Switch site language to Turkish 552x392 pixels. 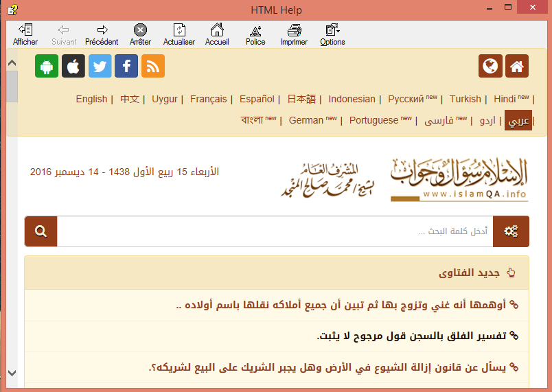pyautogui.click(x=465, y=100)
